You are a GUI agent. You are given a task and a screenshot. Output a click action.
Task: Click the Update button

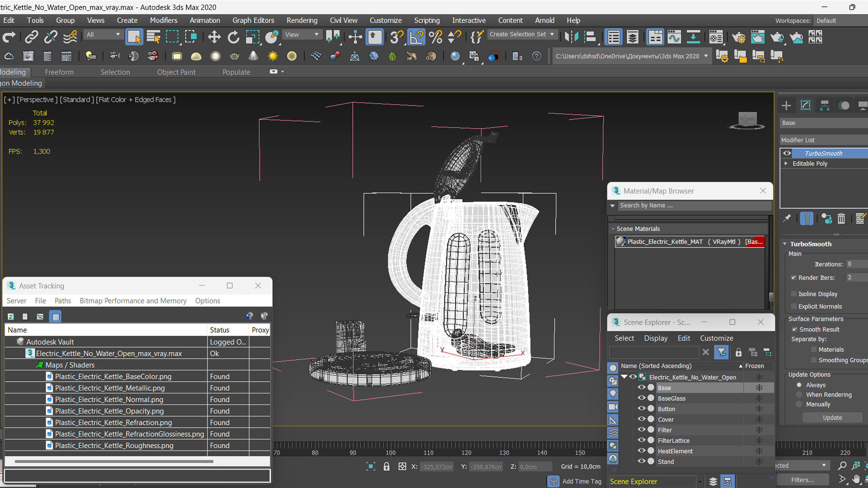[832, 418]
